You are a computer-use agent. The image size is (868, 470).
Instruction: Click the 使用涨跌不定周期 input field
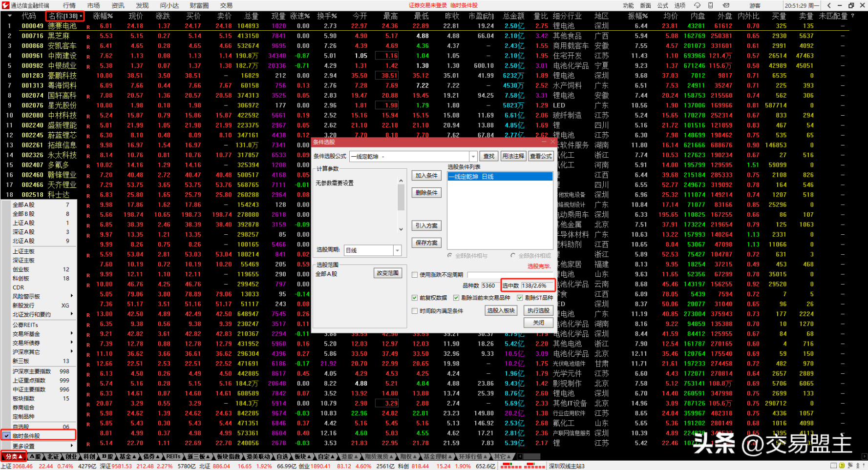(510, 275)
